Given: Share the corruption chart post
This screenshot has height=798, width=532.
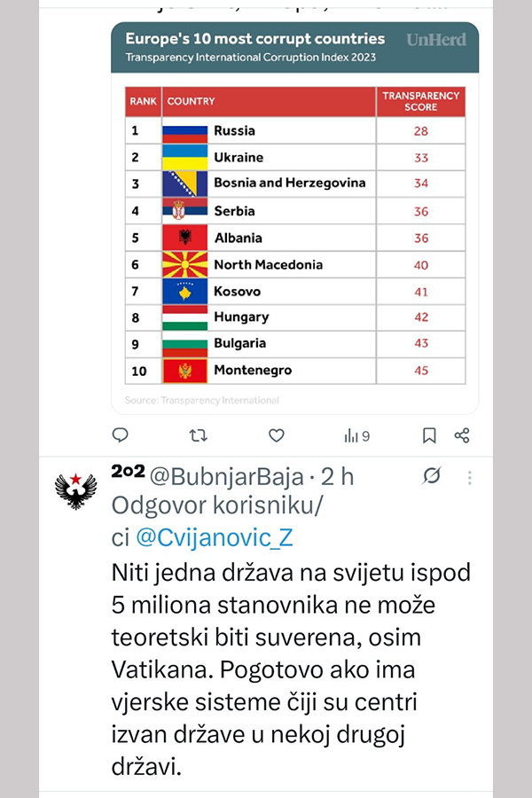Looking at the screenshot, I should [x=462, y=435].
